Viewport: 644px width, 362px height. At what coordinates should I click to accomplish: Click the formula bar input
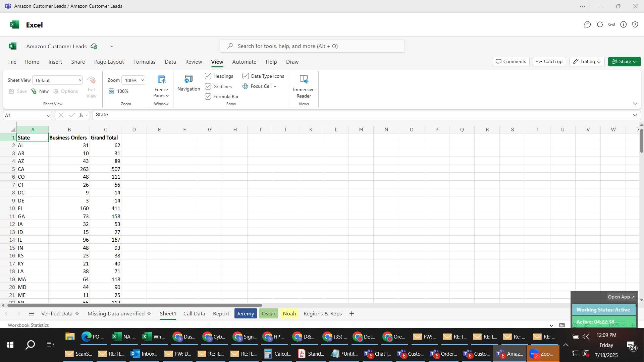point(362,115)
